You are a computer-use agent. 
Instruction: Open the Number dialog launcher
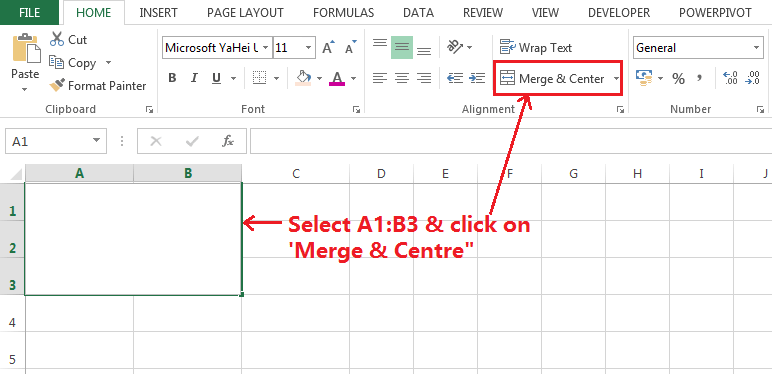[x=760, y=110]
